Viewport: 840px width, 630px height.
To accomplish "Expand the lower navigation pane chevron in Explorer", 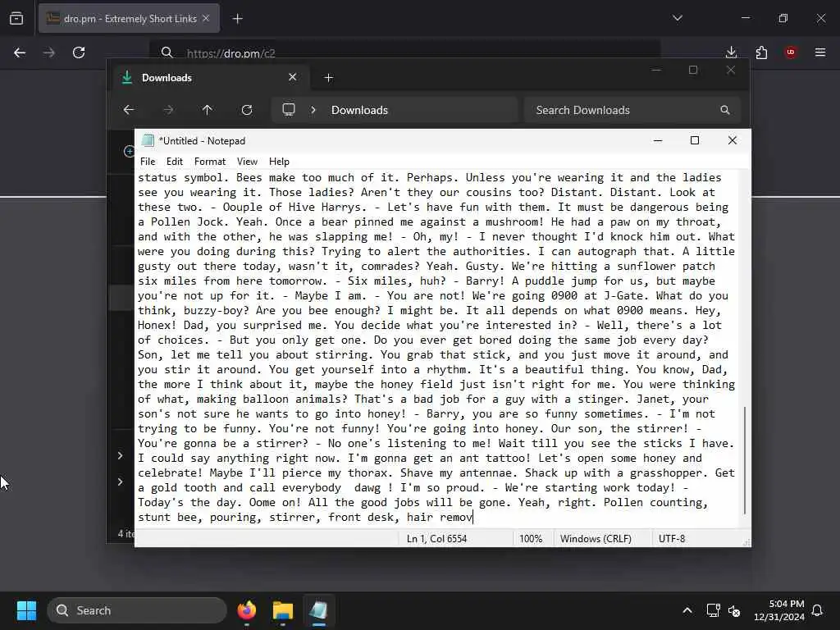I will coord(120,482).
